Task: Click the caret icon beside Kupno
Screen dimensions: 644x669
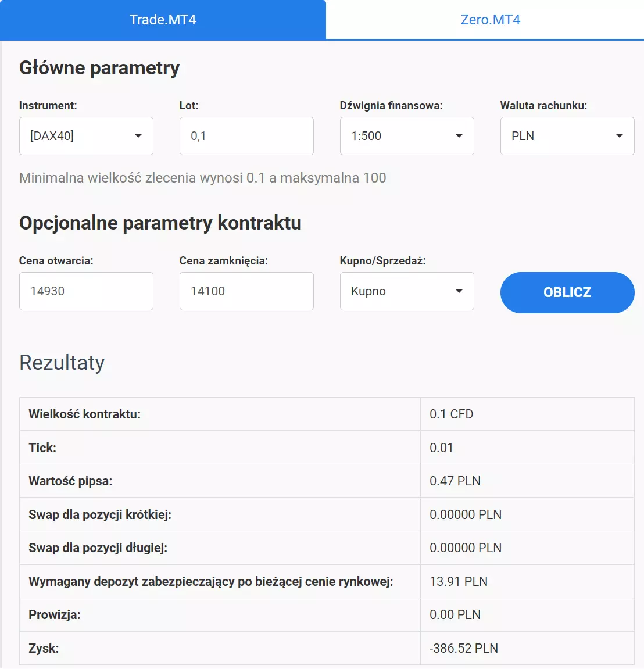Action: (459, 291)
